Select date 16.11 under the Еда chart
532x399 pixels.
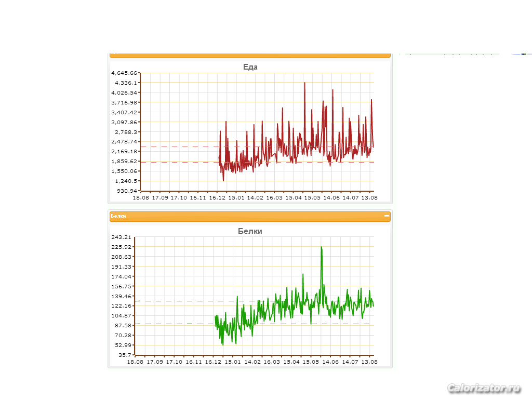tap(198, 197)
